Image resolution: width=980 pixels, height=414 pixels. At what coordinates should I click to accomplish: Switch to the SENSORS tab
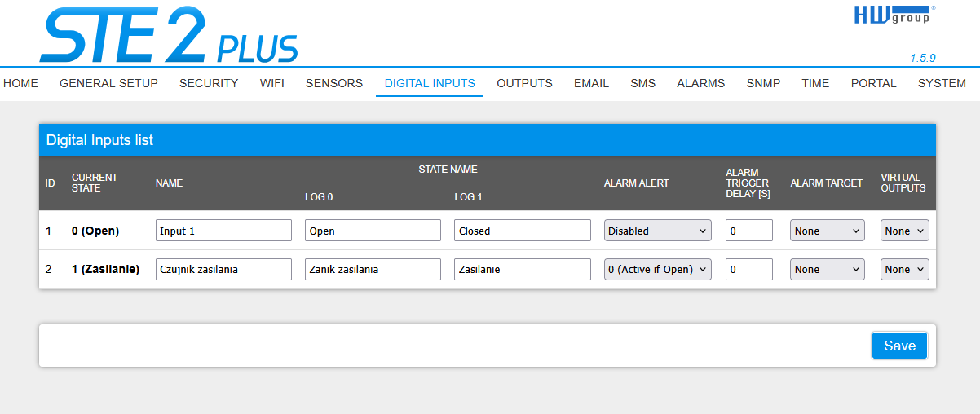(x=334, y=83)
